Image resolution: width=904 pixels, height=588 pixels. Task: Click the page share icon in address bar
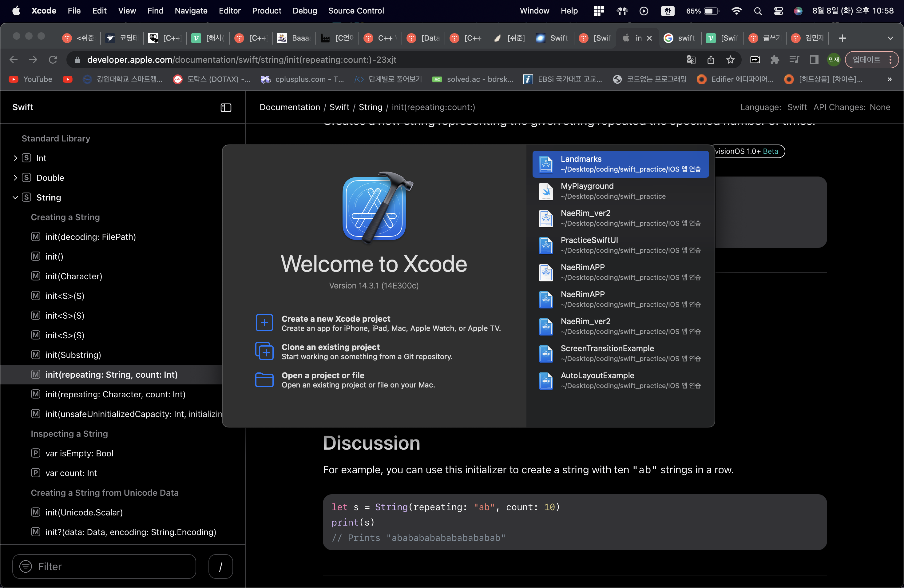pyautogui.click(x=711, y=60)
